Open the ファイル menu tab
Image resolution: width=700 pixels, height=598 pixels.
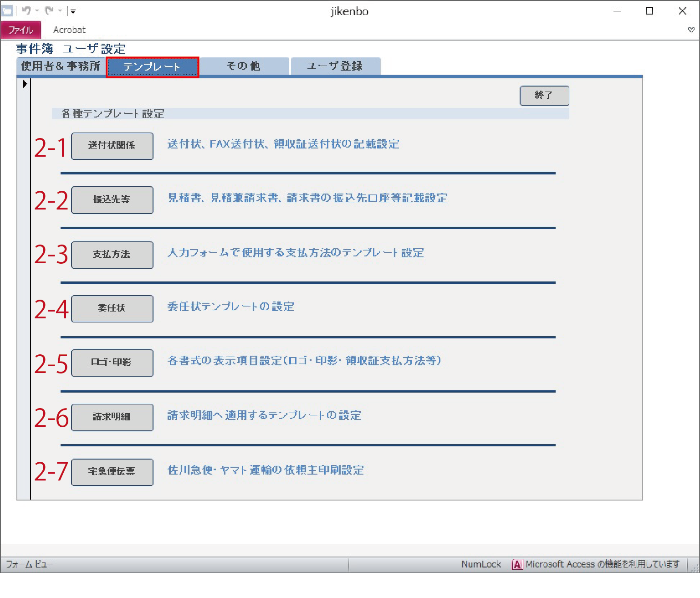21,30
